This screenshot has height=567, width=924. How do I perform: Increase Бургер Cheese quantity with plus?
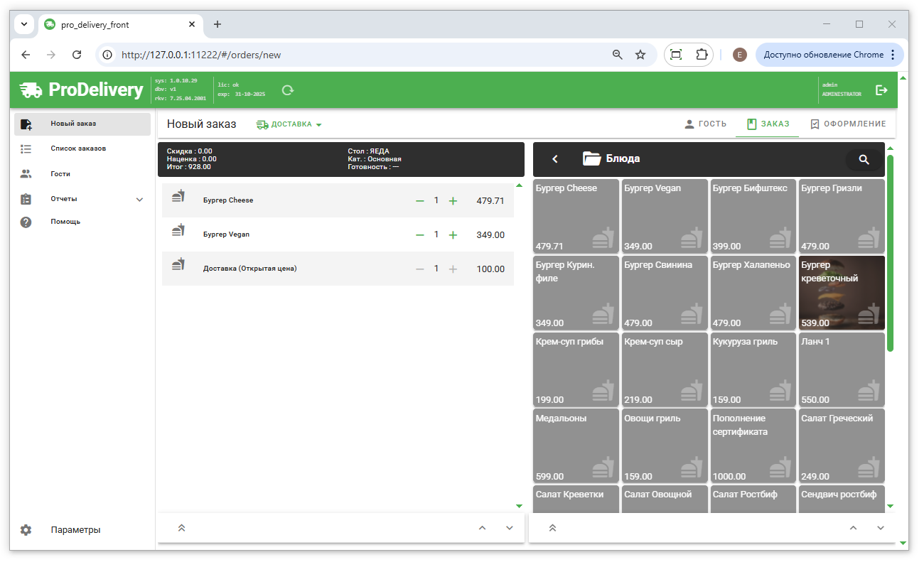tap(453, 201)
